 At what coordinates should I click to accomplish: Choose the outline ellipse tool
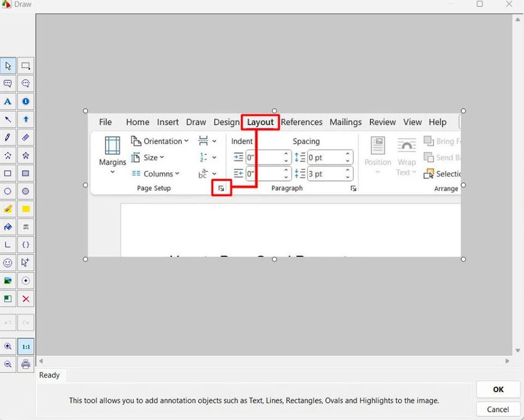pyautogui.click(x=8, y=191)
